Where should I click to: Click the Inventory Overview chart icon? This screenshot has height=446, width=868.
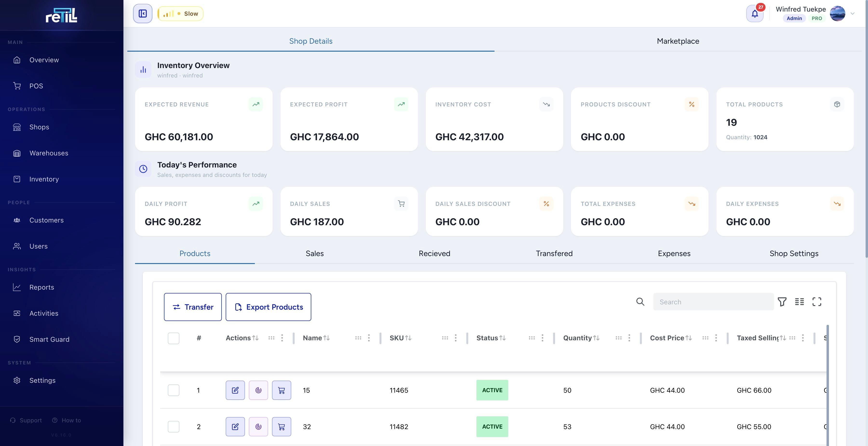coord(143,70)
